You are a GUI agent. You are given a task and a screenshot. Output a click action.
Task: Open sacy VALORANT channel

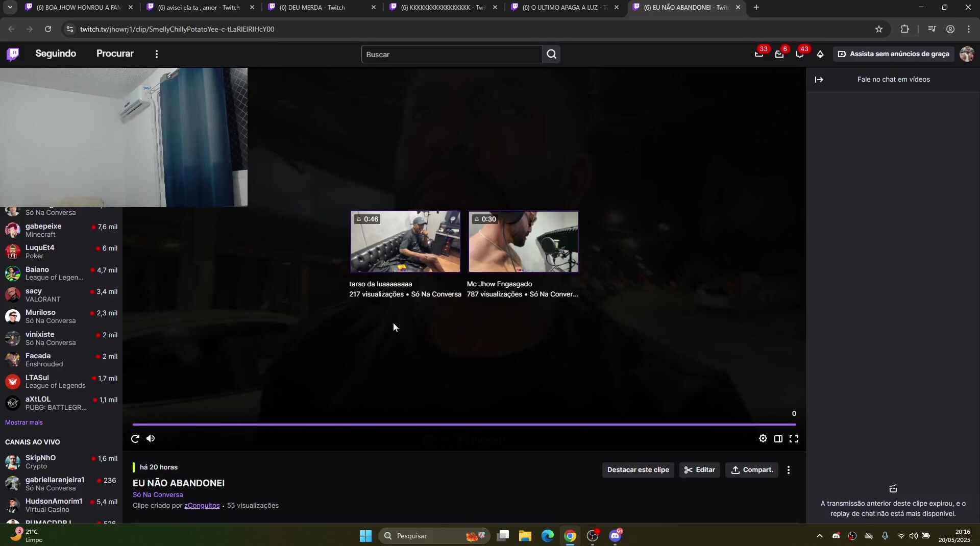[x=61, y=295]
